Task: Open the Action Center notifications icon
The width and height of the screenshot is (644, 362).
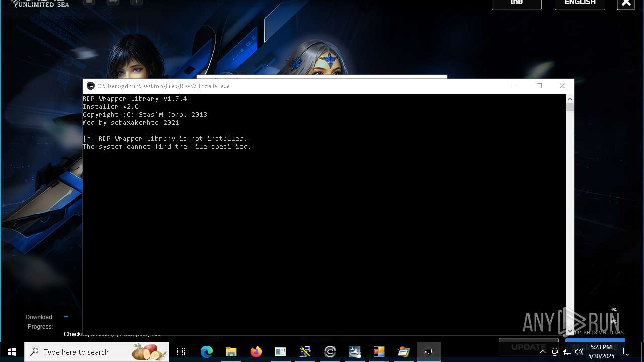Action: point(627,352)
